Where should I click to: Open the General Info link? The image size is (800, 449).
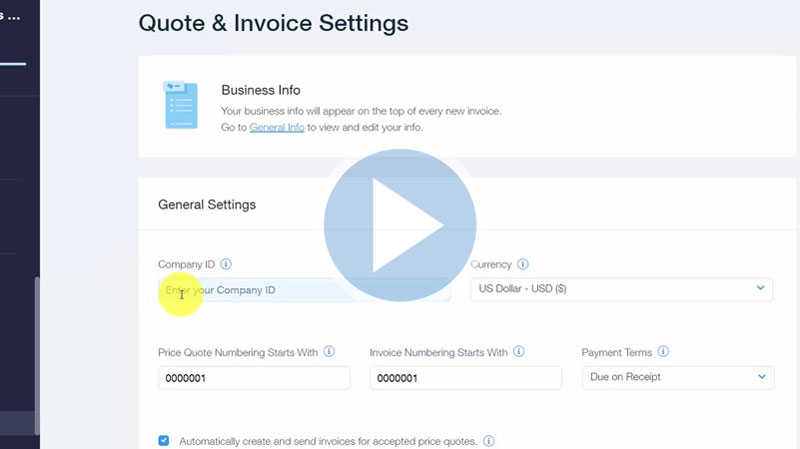point(277,128)
